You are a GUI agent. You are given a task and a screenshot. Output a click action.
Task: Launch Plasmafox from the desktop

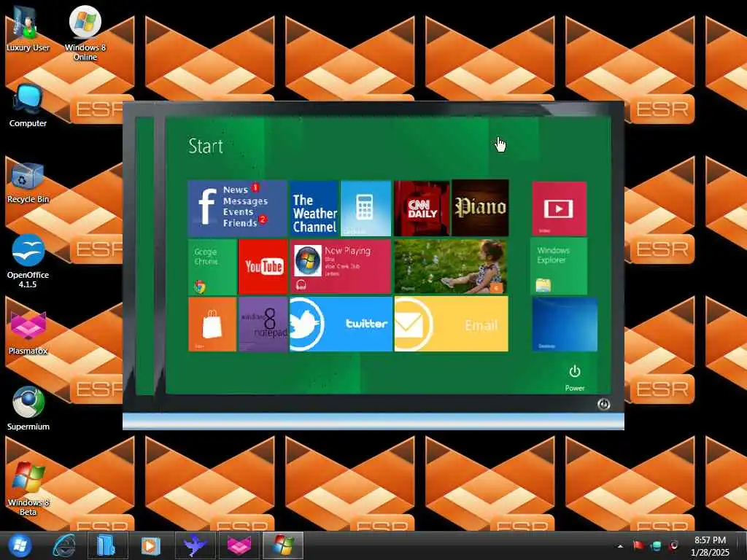click(x=28, y=332)
